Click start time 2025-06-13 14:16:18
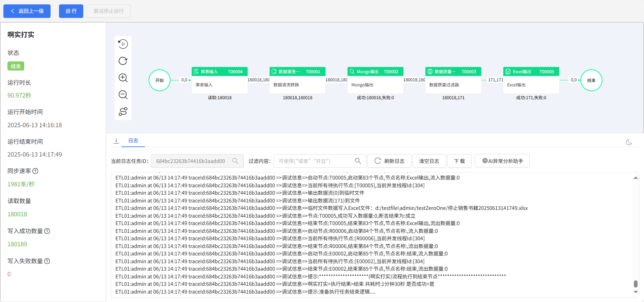 pos(35,125)
